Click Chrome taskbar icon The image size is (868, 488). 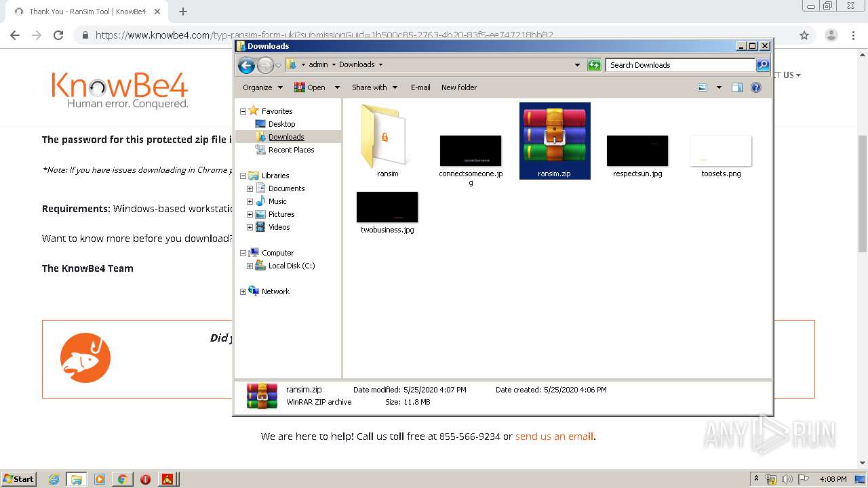pyautogui.click(x=122, y=479)
